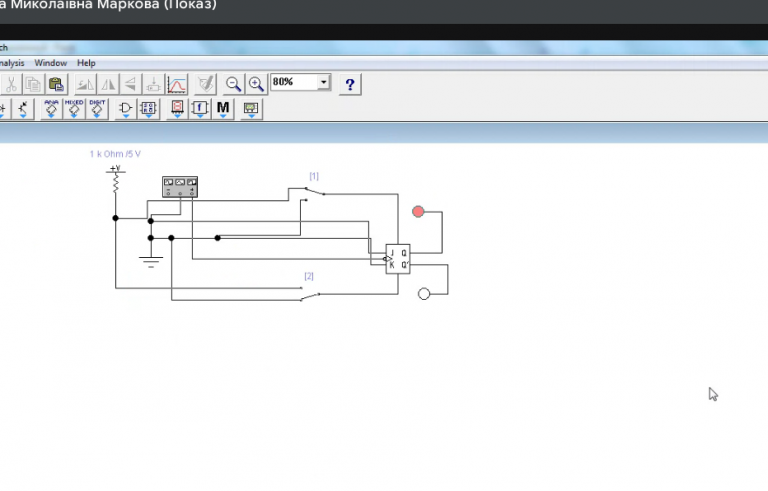Expand the Indicators parts bin
This screenshot has height=491, width=768.
click(x=177, y=109)
